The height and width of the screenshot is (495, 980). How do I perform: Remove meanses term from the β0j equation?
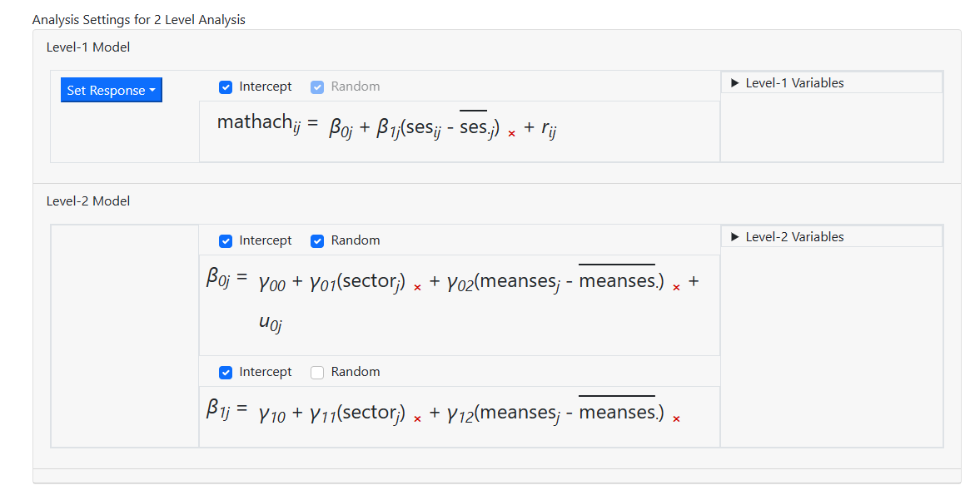coord(676,287)
